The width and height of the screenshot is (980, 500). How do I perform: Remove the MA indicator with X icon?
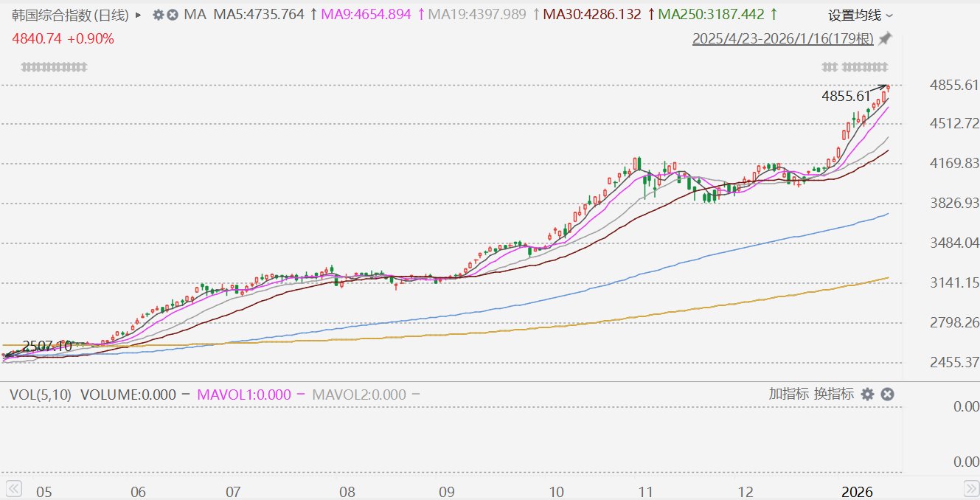click(x=173, y=15)
